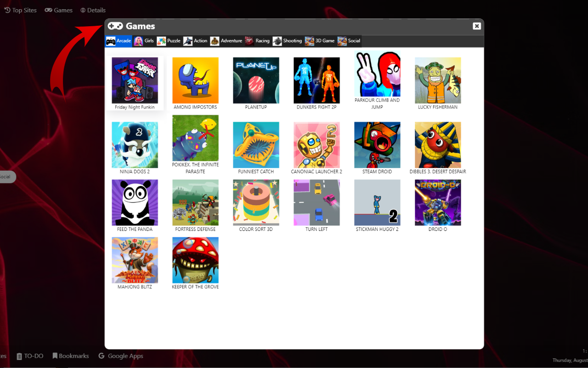Open the Social games category tab
This screenshot has height=368, width=588.
[349, 41]
